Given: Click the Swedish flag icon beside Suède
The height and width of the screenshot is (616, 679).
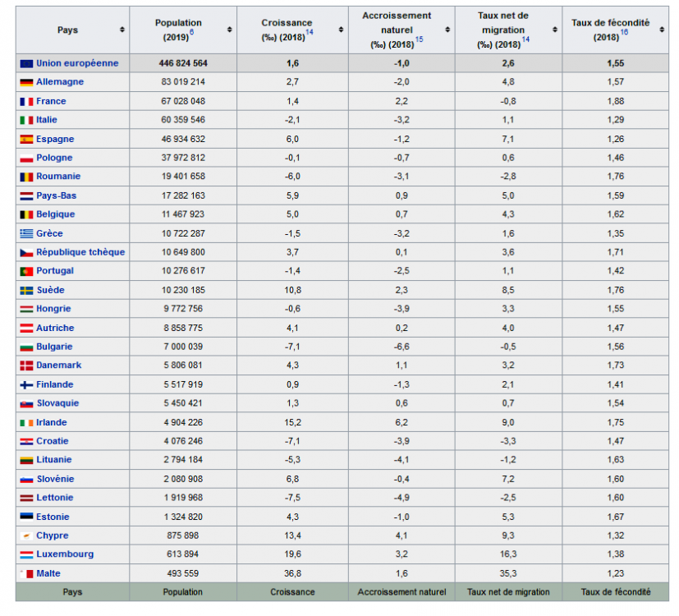Looking at the screenshot, I should click(26, 290).
